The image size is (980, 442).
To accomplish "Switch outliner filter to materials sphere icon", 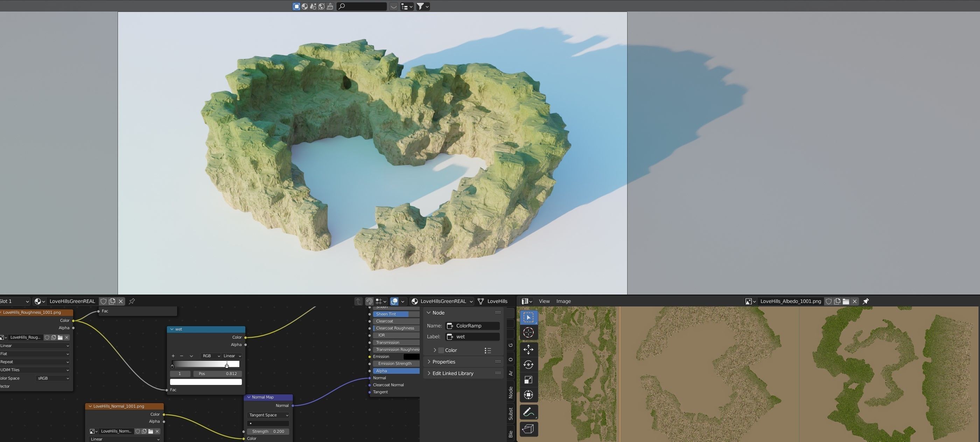I will point(305,6).
